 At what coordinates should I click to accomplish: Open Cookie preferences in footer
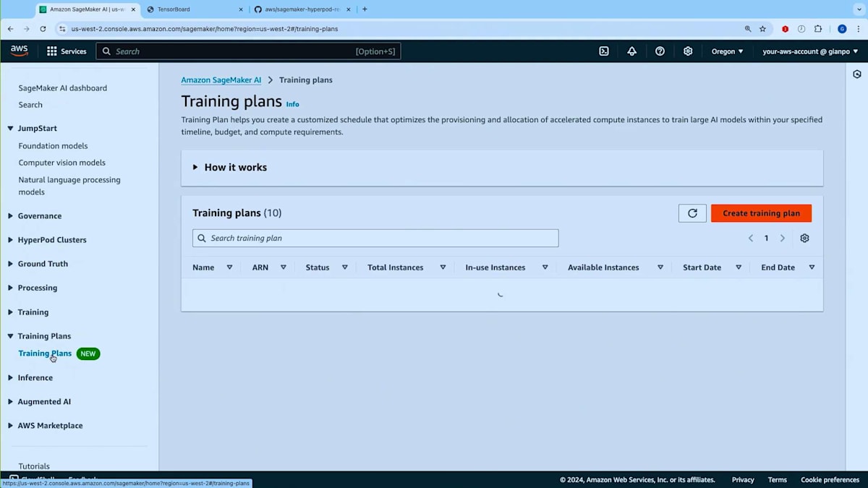click(830, 480)
